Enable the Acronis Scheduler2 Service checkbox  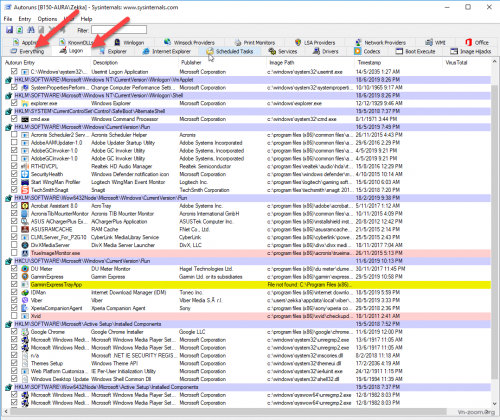click(14, 135)
